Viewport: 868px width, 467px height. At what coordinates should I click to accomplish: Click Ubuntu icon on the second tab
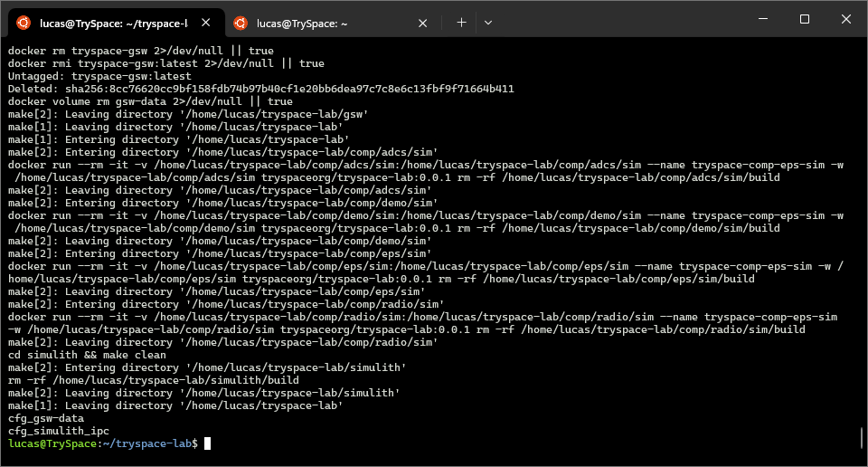click(x=241, y=24)
